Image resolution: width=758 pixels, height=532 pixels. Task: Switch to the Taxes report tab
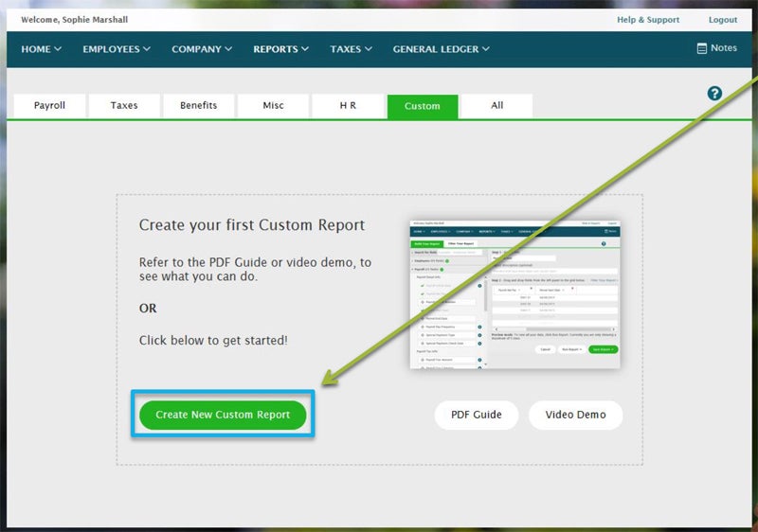(124, 106)
